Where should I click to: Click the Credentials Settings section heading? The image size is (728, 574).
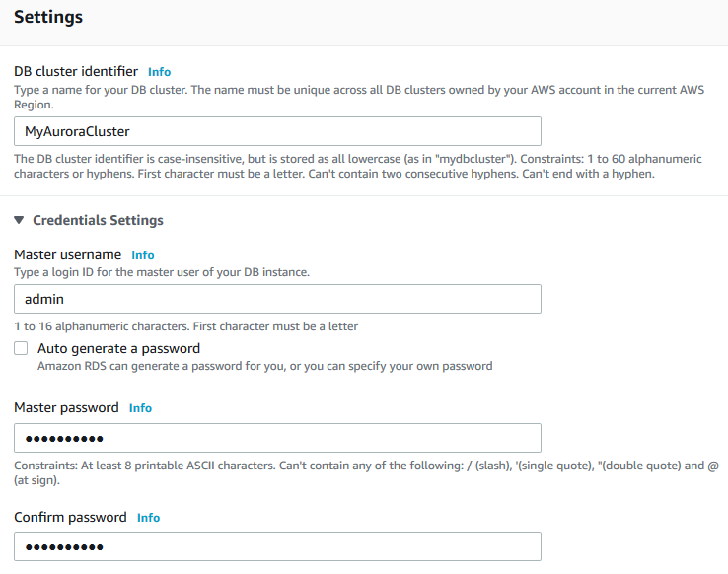[98, 220]
